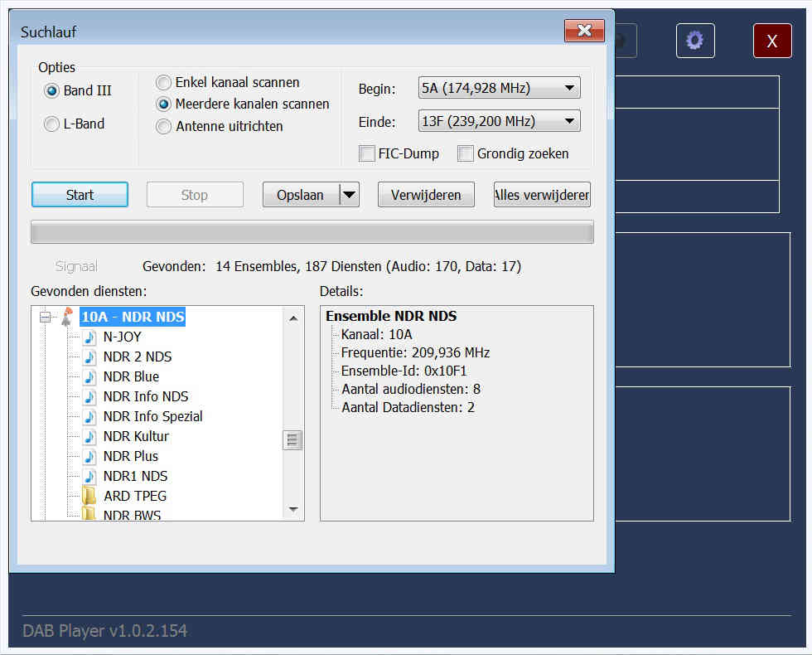
Task: Click the scan progress bar
Action: [x=312, y=232]
